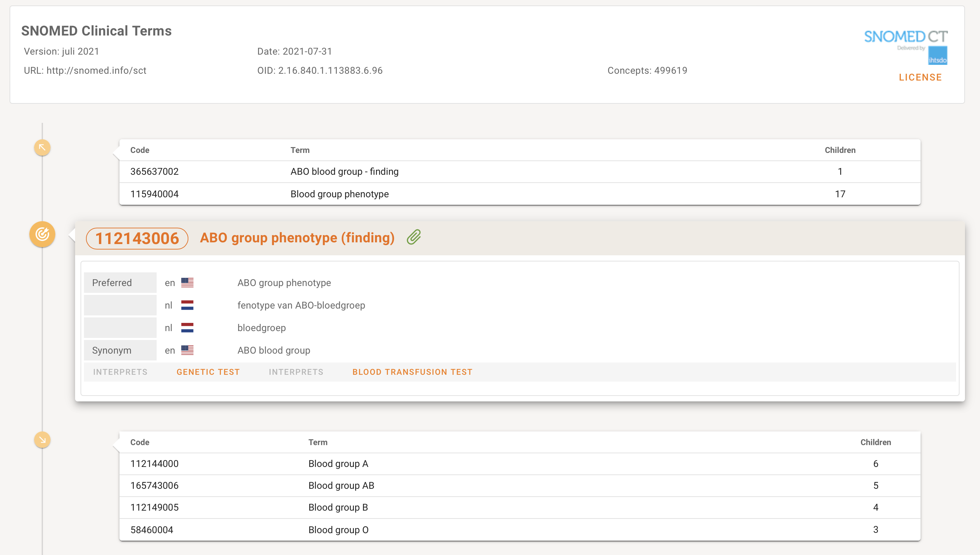
Task: Click the children arrow icon on timeline
Action: [42, 440]
